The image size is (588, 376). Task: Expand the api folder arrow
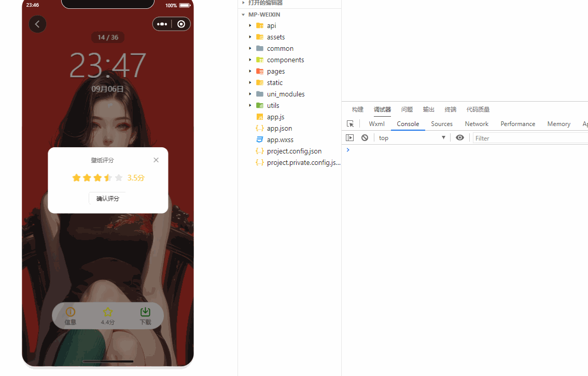click(x=250, y=25)
